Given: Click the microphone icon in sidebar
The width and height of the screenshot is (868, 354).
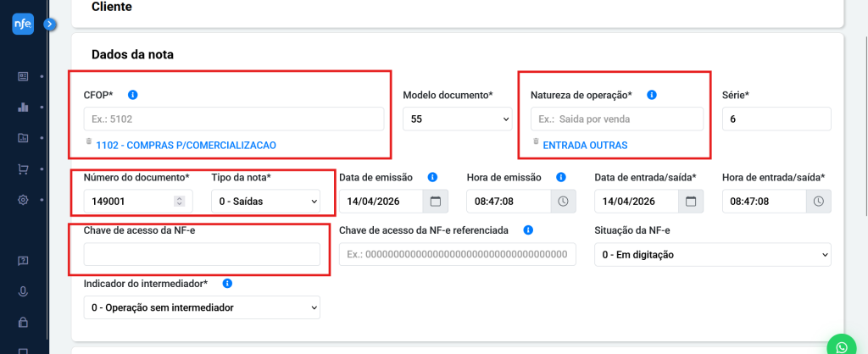Looking at the screenshot, I should [x=23, y=291].
